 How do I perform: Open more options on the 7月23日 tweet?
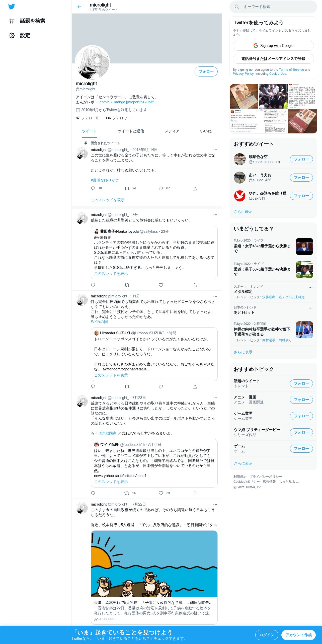215,398
